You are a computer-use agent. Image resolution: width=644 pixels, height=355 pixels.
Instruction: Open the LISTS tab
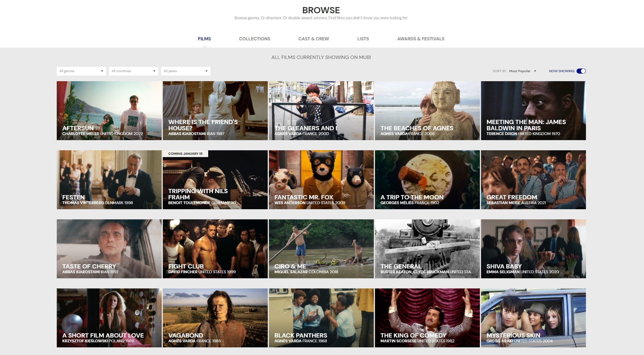pos(363,39)
